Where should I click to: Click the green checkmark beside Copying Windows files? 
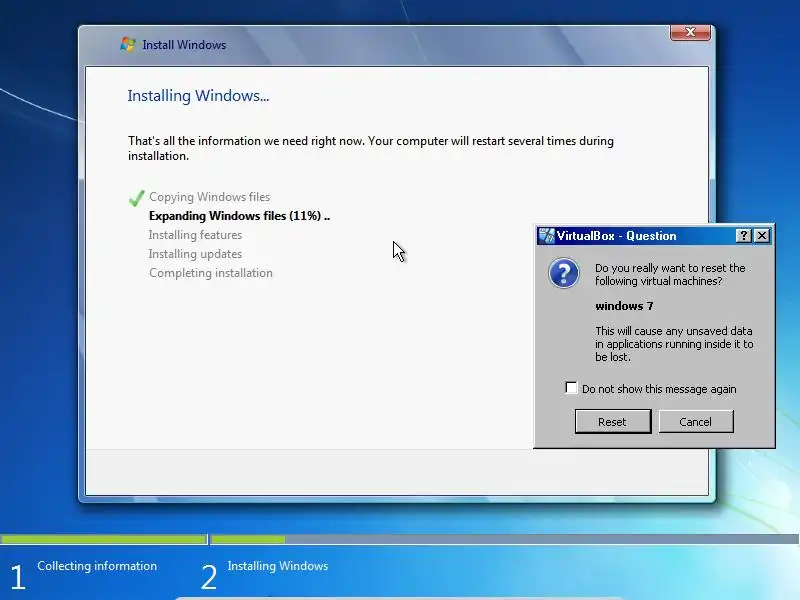pyautogui.click(x=136, y=197)
